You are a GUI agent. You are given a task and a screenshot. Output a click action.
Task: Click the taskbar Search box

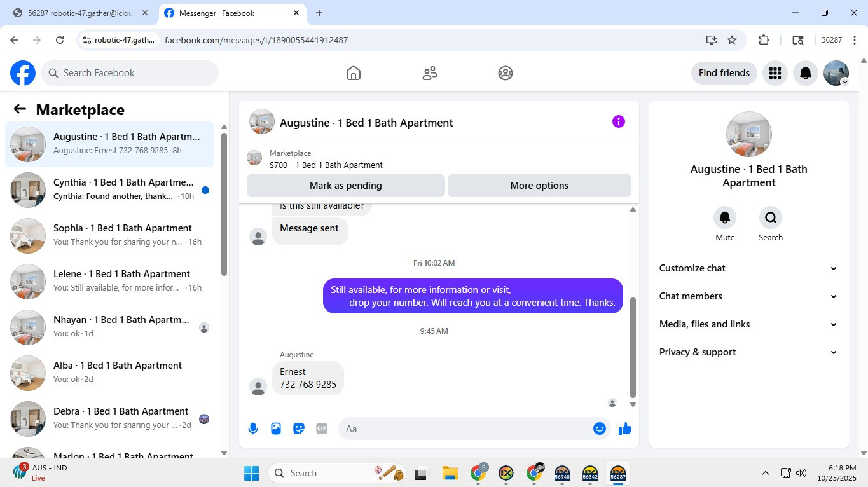pyautogui.click(x=338, y=473)
